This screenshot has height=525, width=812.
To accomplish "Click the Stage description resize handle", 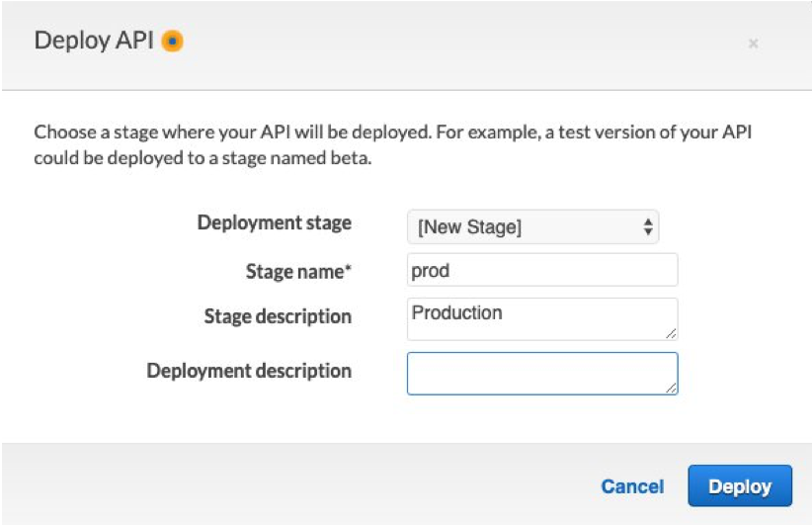I will [672, 334].
